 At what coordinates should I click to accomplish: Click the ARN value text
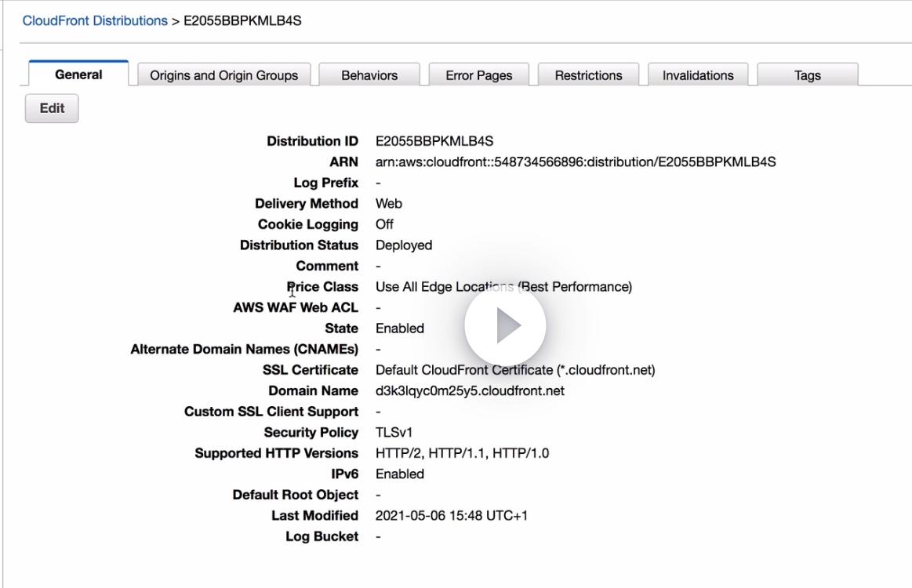click(x=575, y=162)
